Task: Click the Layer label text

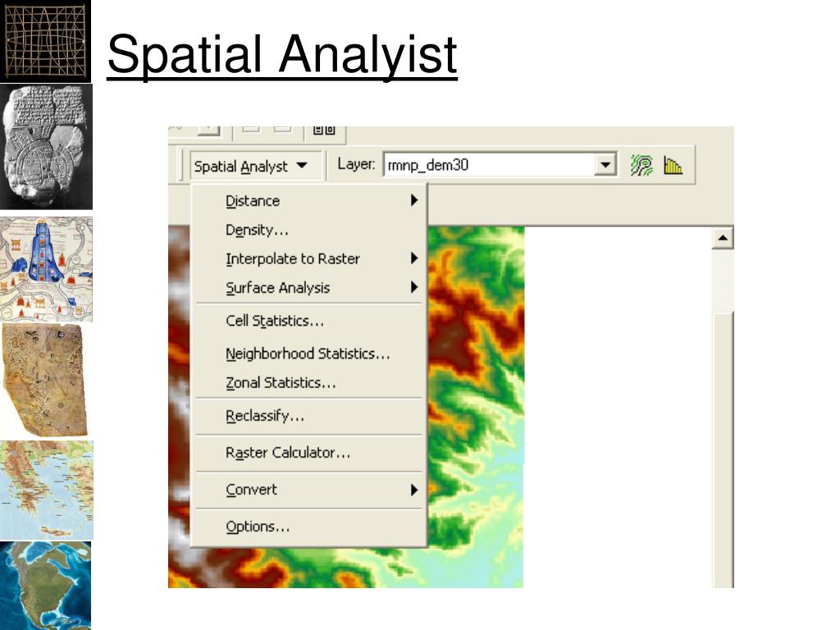Action: coord(356,164)
